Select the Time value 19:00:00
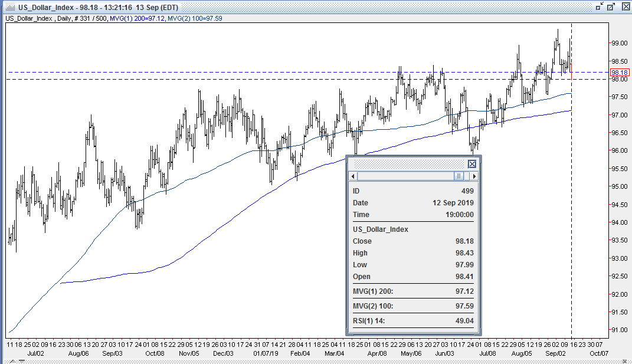The height and width of the screenshot is (364, 632). click(460, 215)
